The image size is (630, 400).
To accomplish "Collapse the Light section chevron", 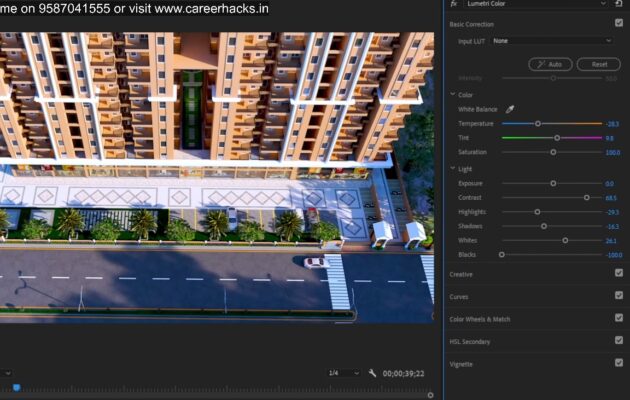I will click(x=452, y=169).
